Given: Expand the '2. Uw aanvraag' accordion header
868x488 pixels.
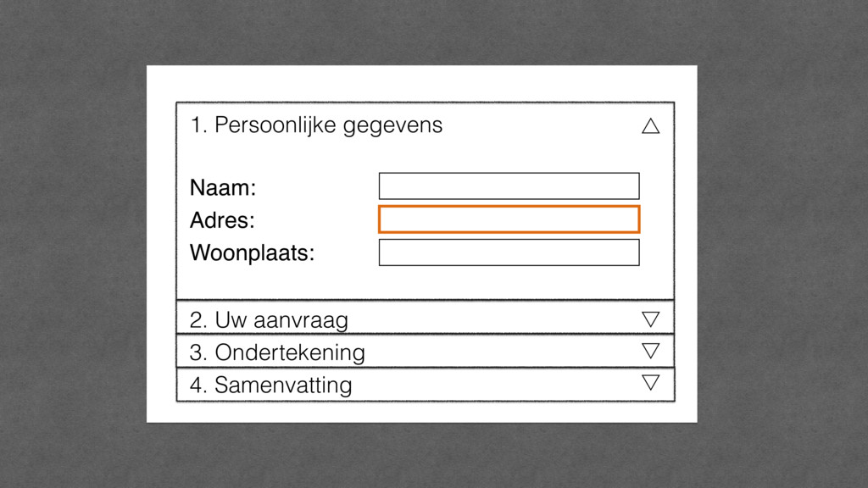Looking at the screenshot, I should click(x=426, y=318).
